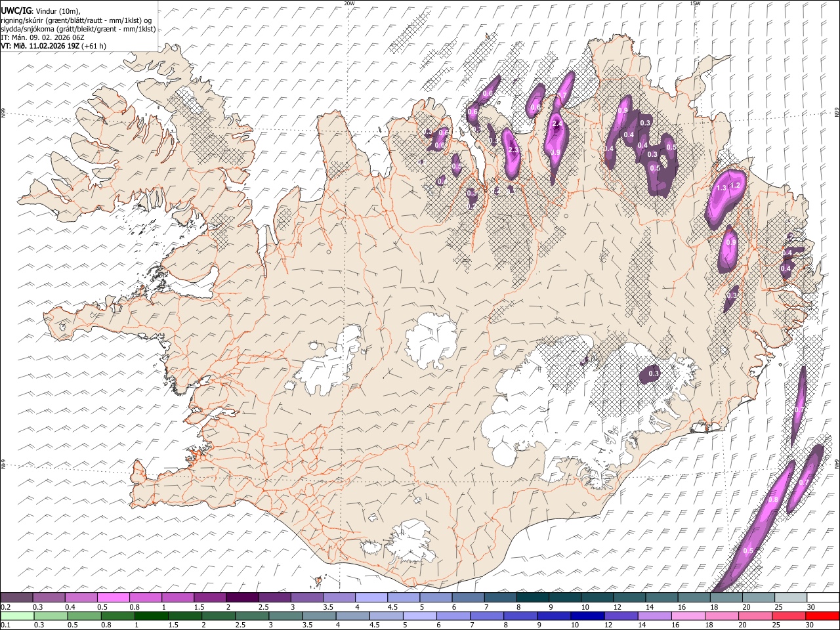Screen dimensions: 840x630
Task: Select upper legend swatch between 4 and 4.5
Action: tap(371, 598)
